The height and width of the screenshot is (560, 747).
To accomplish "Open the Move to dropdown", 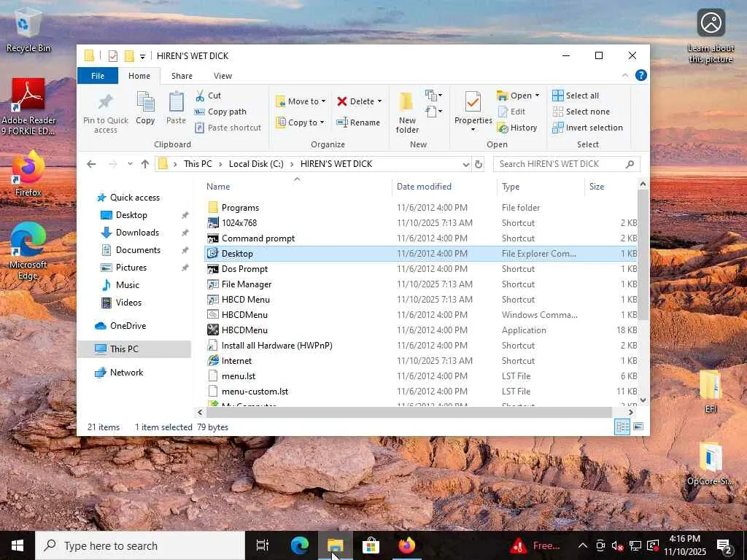I will 301,101.
